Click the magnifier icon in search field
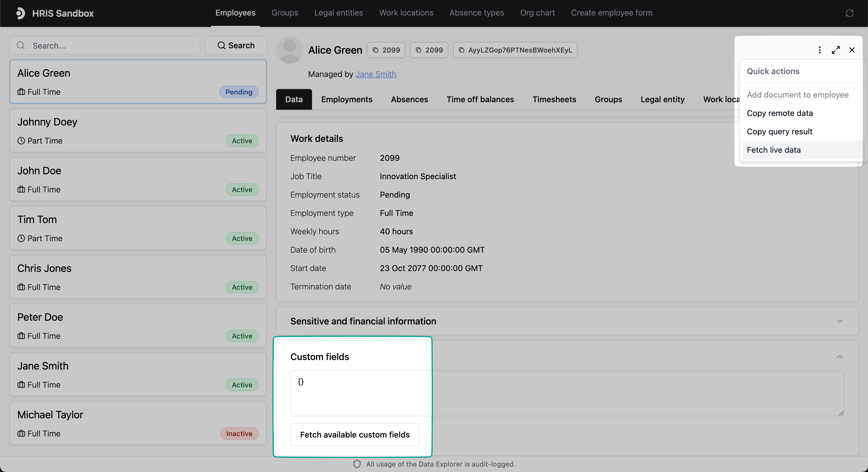 pyautogui.click(x=21, y=46)
